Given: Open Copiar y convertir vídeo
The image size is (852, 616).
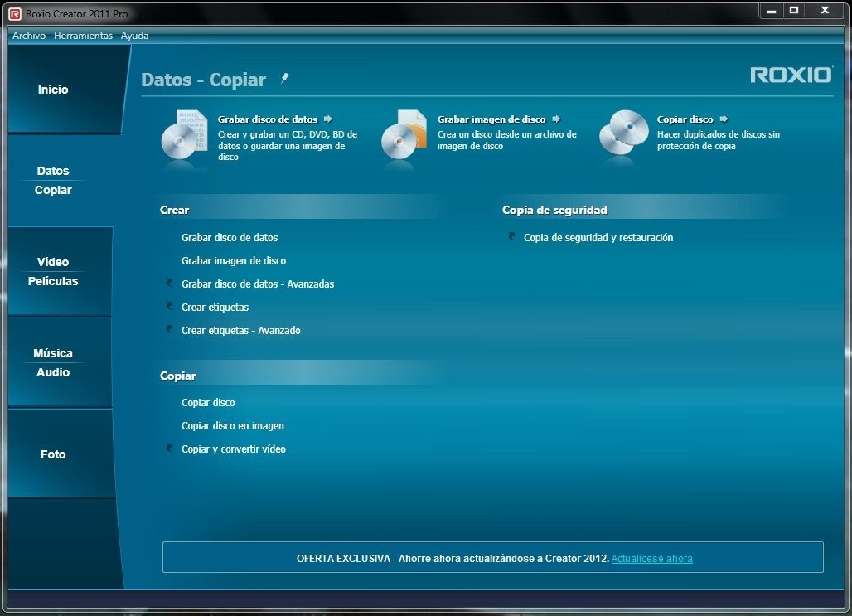Looking at the screenshot, I should (x=233, y=449).
